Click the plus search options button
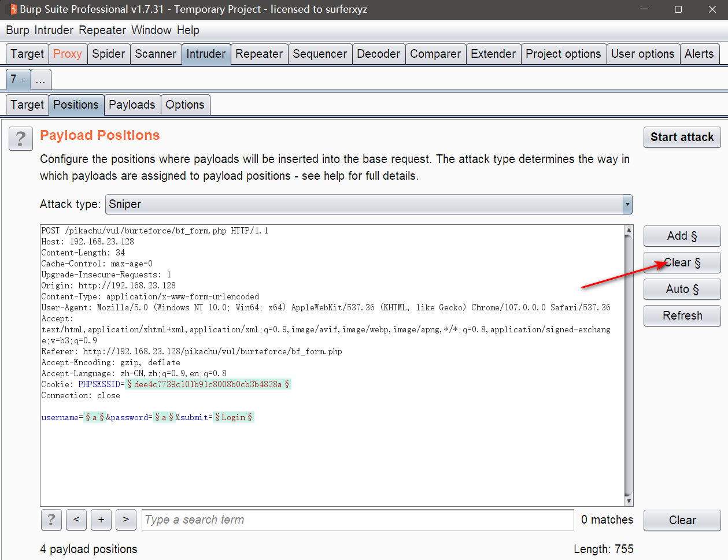The width and height of the screenshot is (728, 560). click(x=101, y=520)
